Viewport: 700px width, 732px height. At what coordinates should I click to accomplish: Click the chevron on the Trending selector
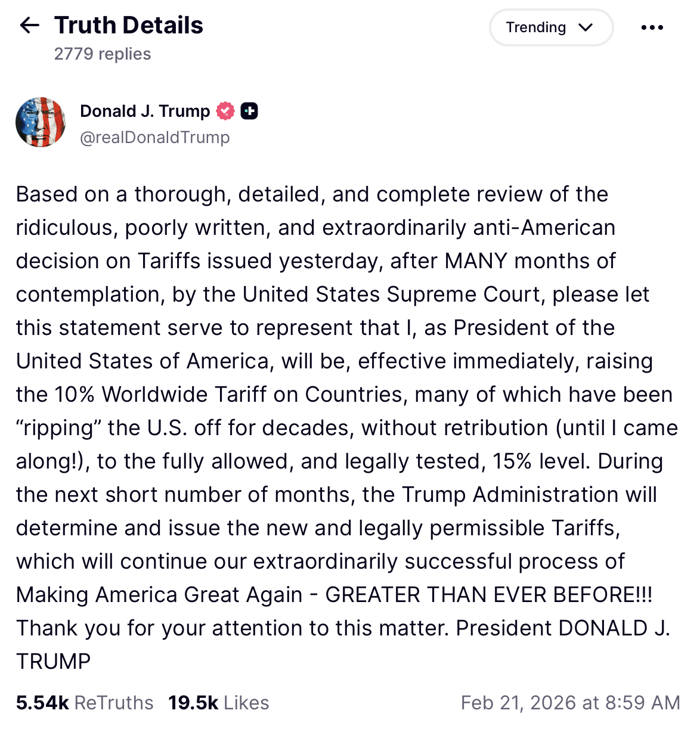tap(586, 27)
